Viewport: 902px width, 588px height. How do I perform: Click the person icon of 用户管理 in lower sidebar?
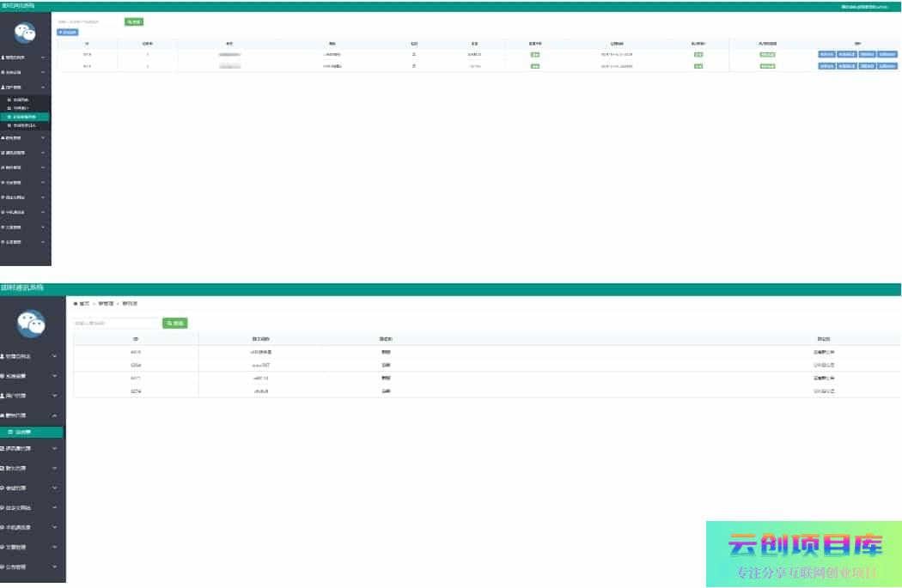pos(3,396)
